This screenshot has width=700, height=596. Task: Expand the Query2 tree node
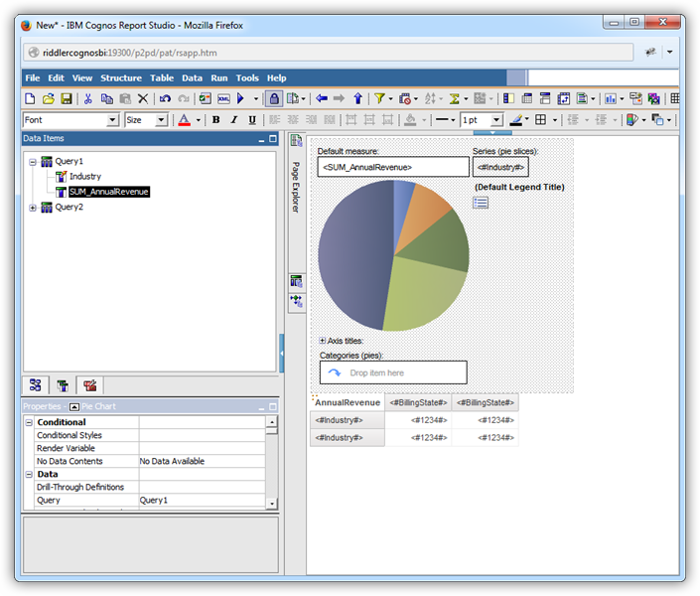click(x=33, y=208)
